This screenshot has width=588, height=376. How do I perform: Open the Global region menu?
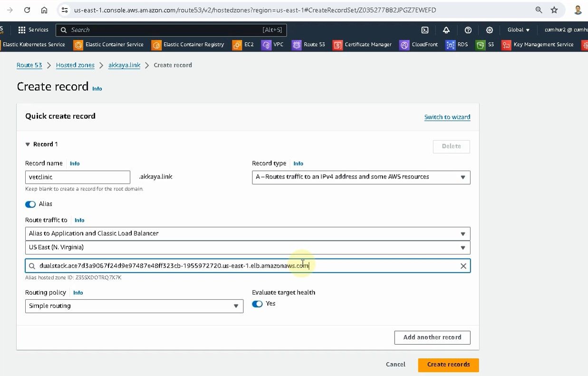pyautogui.click(x=518, y=30)
